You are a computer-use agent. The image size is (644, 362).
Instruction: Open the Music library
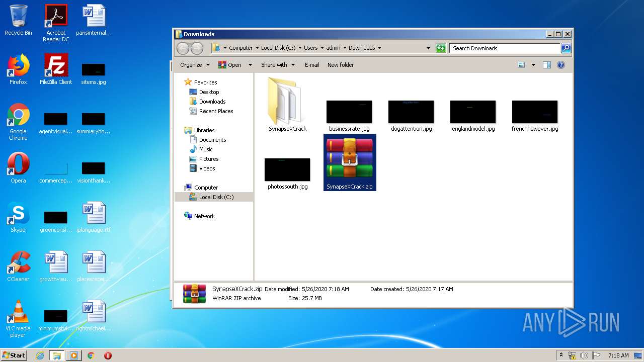[206, 149]
